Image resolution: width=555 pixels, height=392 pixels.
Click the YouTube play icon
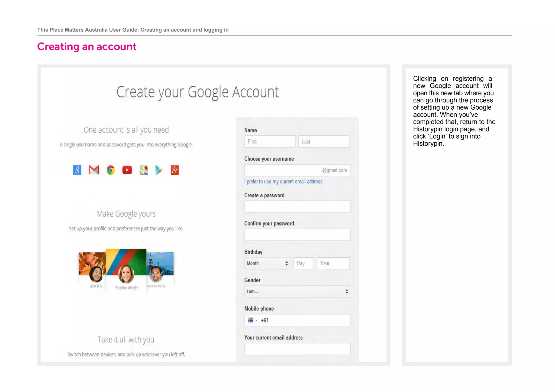click(x=127, y=170)
